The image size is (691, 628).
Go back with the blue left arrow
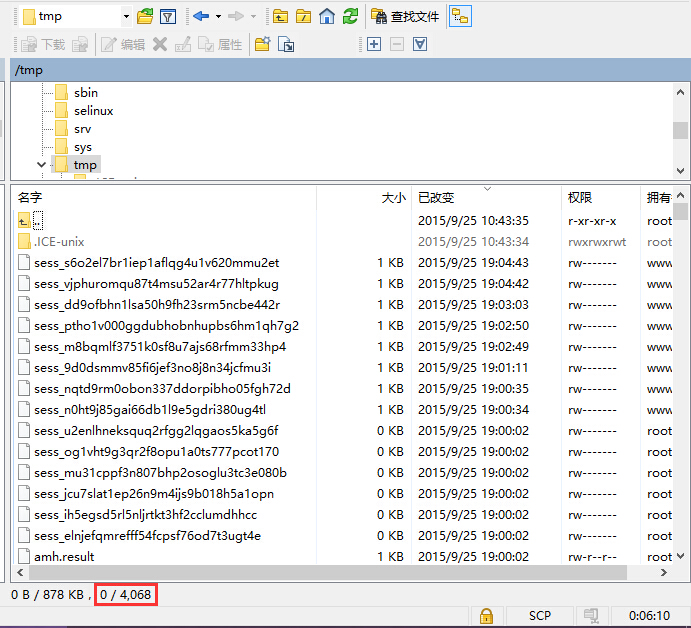point(201,16)
